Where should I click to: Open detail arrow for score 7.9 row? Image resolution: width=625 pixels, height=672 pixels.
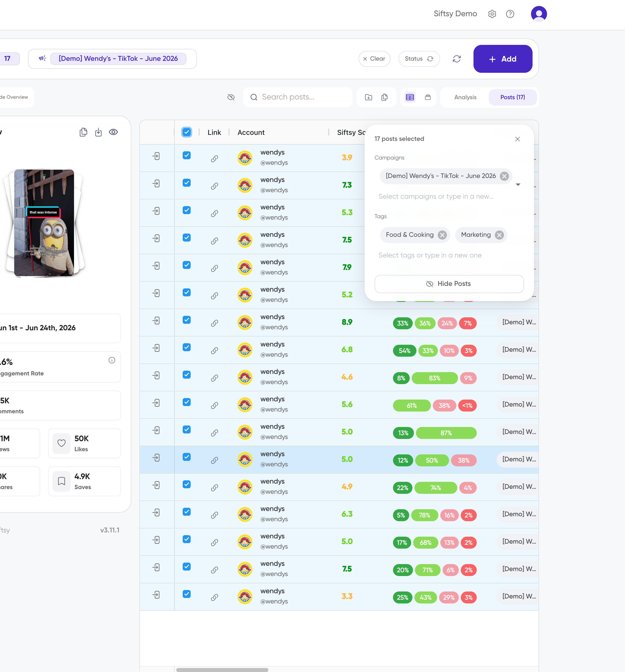click(156, 266)
